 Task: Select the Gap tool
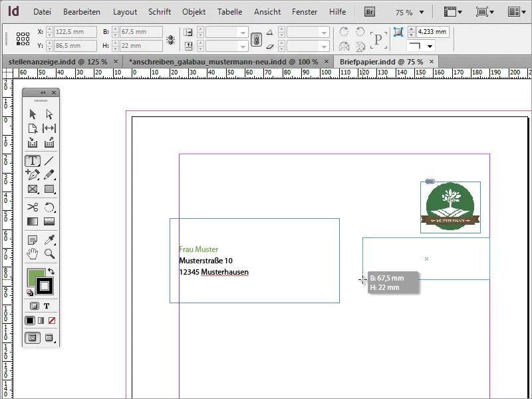49,128
